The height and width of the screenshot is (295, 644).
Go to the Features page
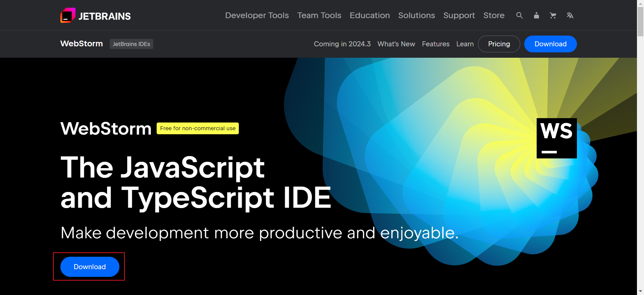(x=436, y=44)
